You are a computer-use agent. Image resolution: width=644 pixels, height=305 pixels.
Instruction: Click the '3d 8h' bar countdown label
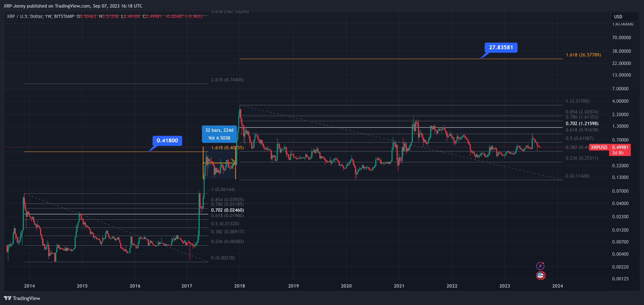(x=618, y=153)
